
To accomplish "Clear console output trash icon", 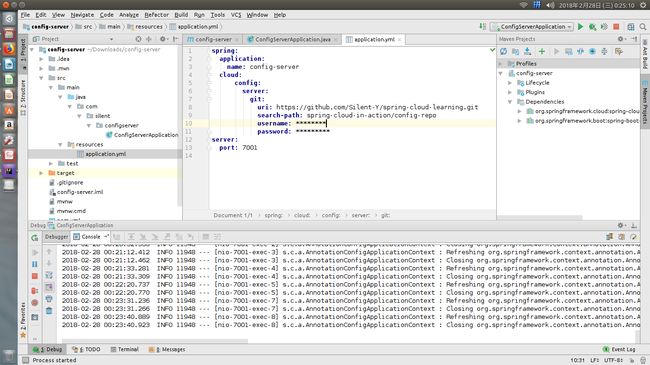I will click(49, 311).
